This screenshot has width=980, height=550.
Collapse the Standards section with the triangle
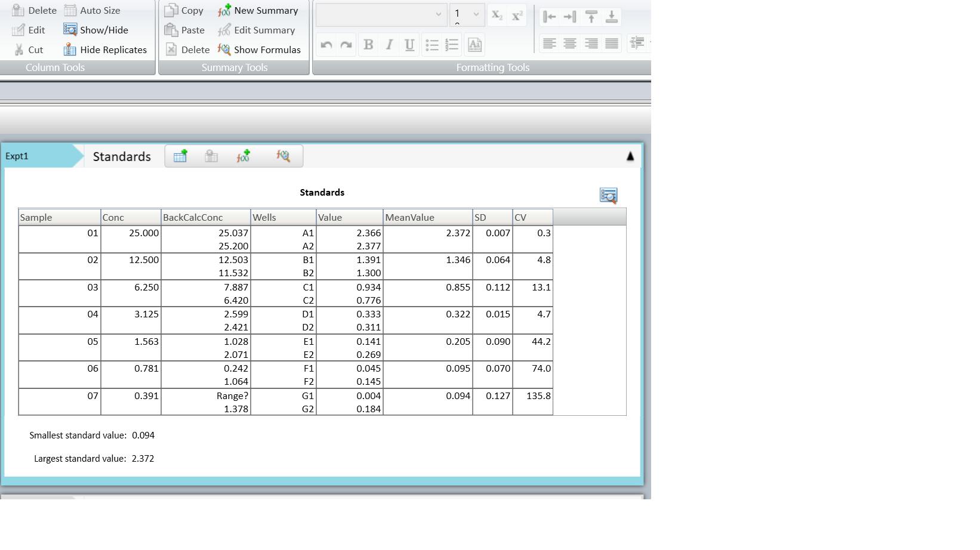[x=630, y=156]
